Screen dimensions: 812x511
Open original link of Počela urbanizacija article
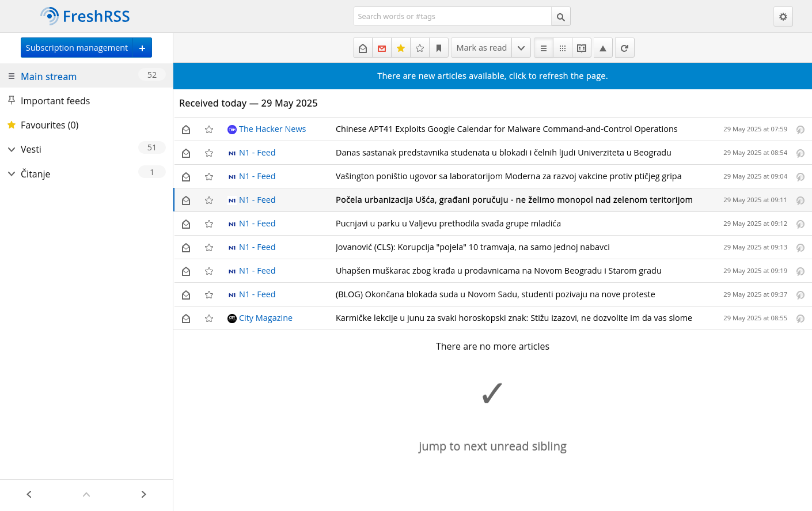coord(800,200)
